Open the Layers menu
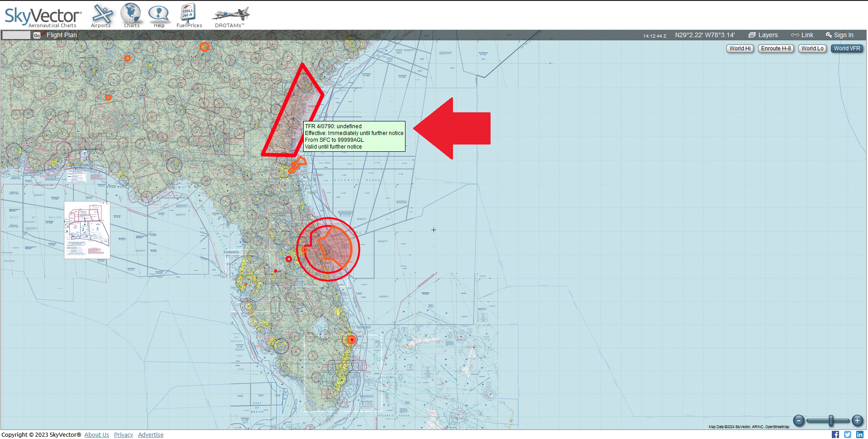The image size is (868, 439). point(763,35)
